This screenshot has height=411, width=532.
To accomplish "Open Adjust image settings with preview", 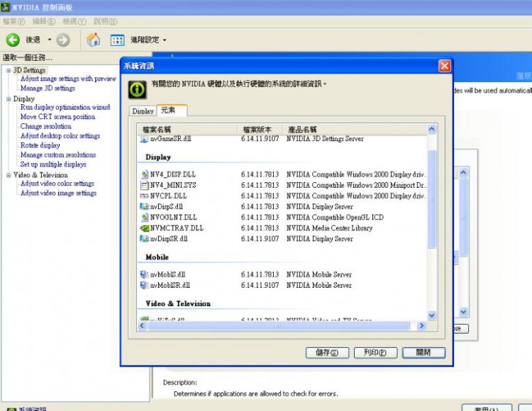I will [x=68, y=79].
